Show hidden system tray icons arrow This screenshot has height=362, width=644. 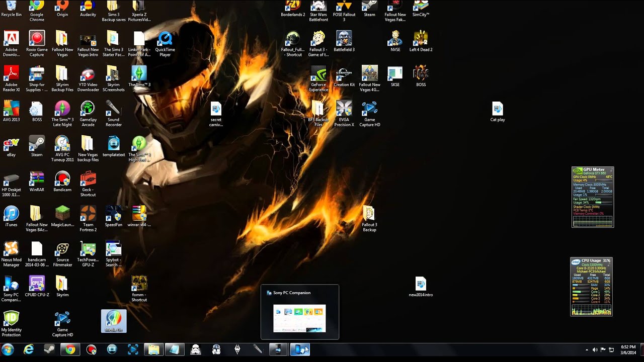point(587,350)
